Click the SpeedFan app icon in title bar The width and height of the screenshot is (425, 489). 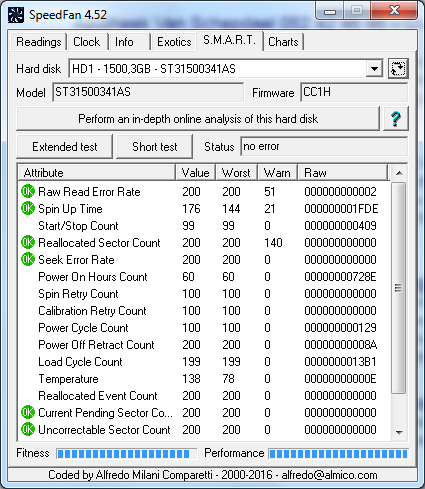15,15
